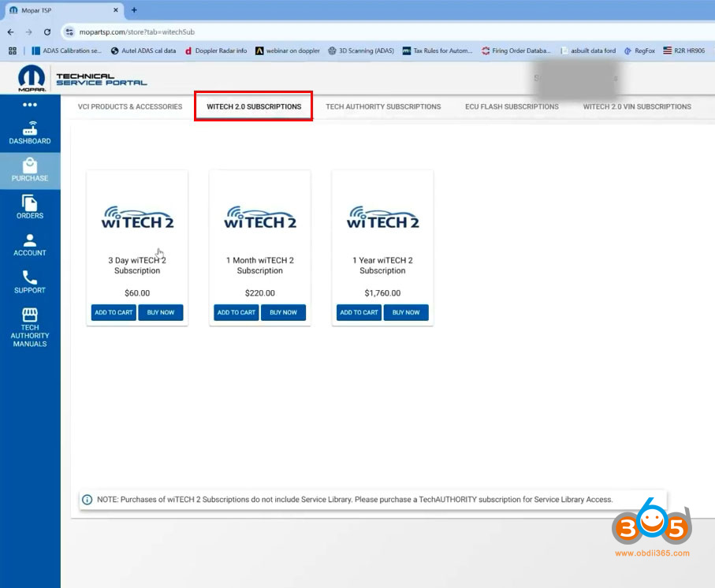Click the 1 Year wiTECH 2 product logo
Image resolution: width=715 pixels, height=588 pixels.
click(382, 218)
